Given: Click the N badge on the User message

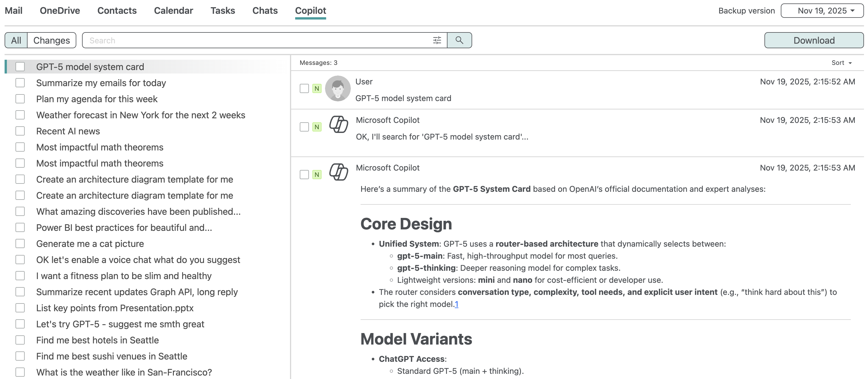Looking at the screenshot, I should point(317,89).
